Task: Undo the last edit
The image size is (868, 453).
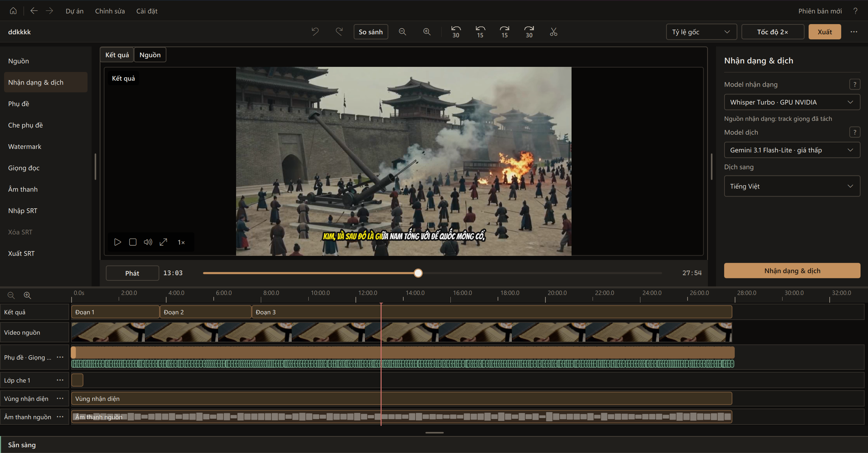Action: pos(315,32)
